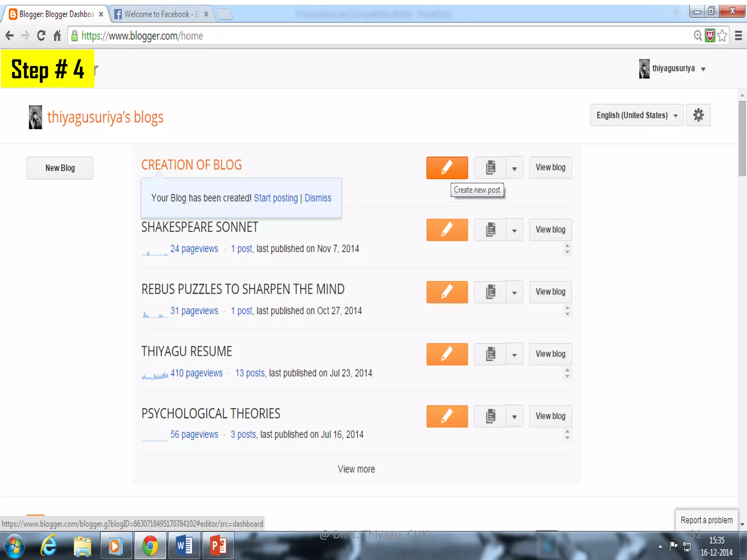747x560 pixels.
Task: Open Chrome menu hamburger icon
Action: point(738,36)
